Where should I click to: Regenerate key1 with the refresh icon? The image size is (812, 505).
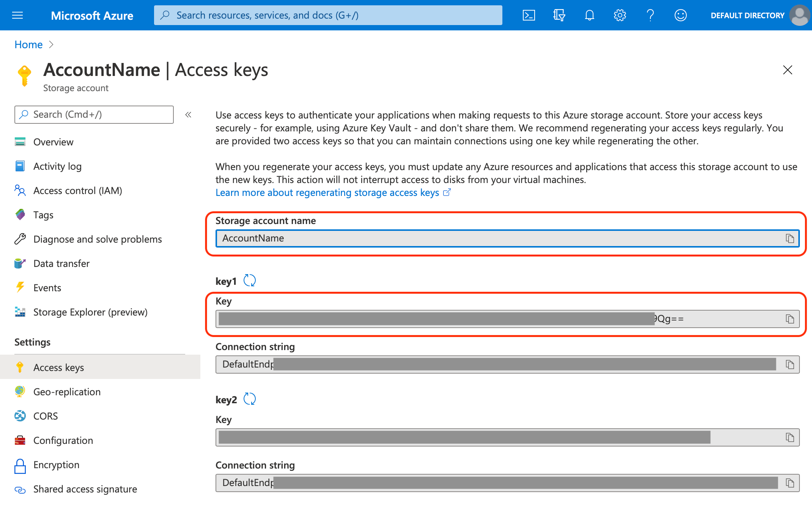click(x=250, y=280)
